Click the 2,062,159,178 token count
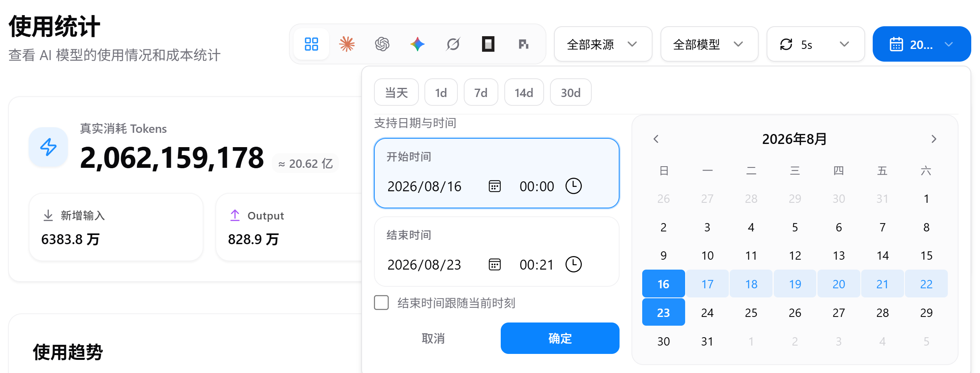Screen dimensions: 980x373 tap(172, 158)
